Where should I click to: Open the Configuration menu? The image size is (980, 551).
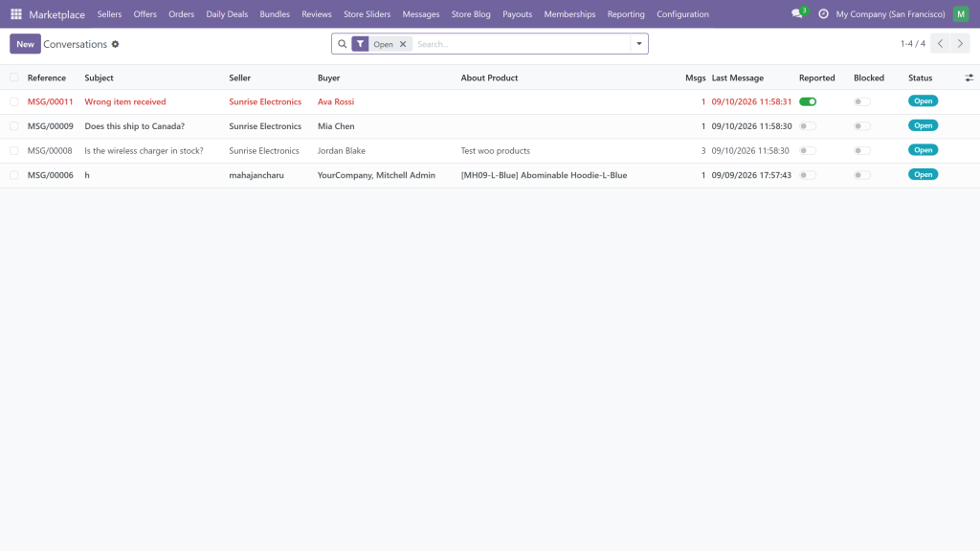point(682,13)
